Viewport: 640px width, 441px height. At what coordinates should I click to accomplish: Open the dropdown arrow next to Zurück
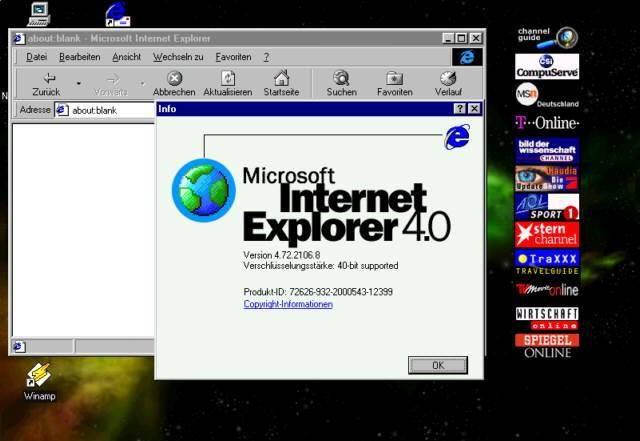pyautogui.click(x=79, y=84)
